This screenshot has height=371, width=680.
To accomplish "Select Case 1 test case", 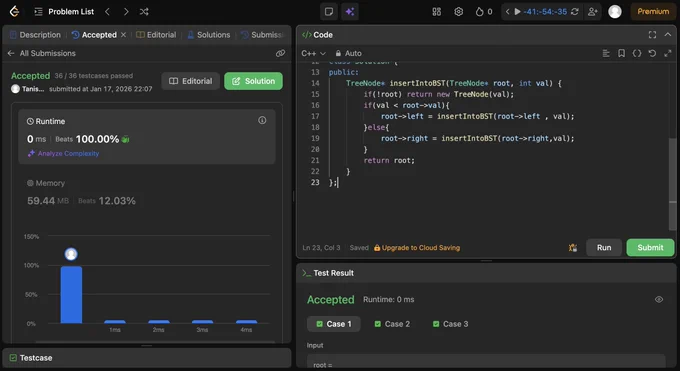I will coord(333,324).
